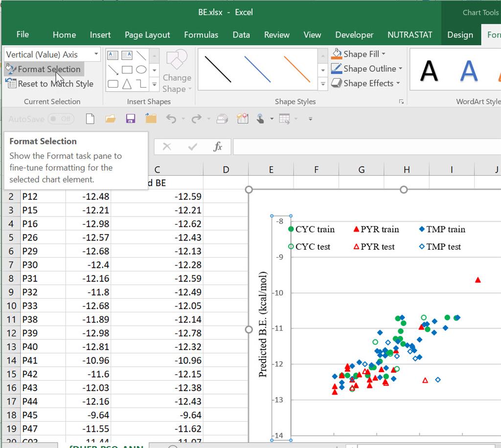Select the triangle shape in Insert Shapes

127,84
